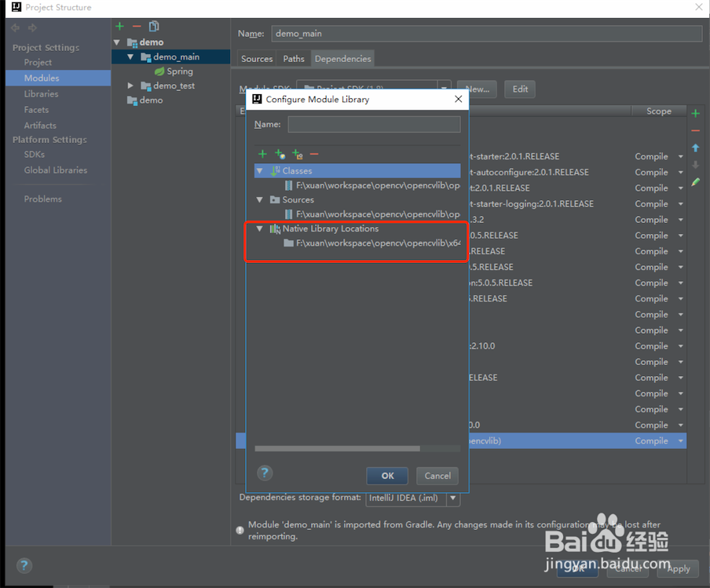This screenshot has height=588, width=710.
Task: Click the green add module icon
Action: click(119, 26)
